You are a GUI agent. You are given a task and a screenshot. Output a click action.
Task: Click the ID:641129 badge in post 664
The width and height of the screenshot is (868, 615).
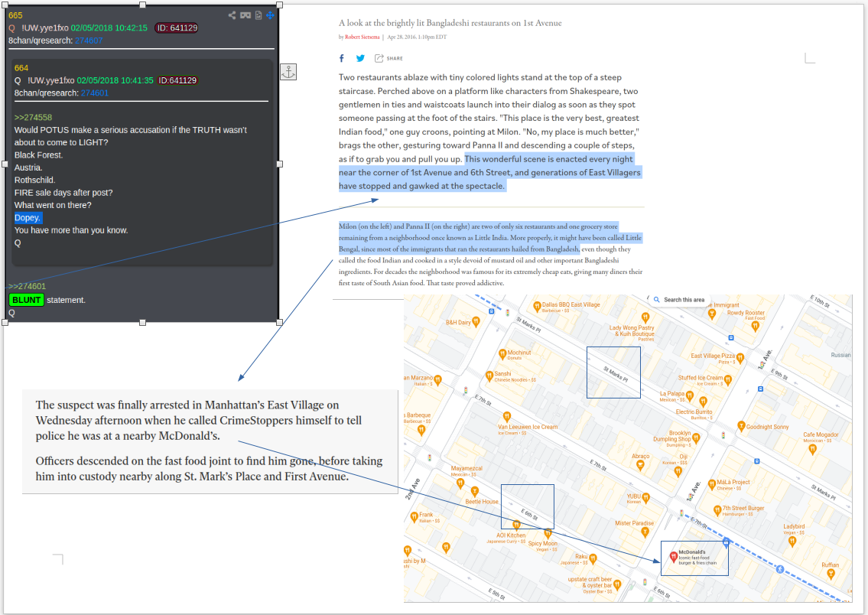point(177,80)
